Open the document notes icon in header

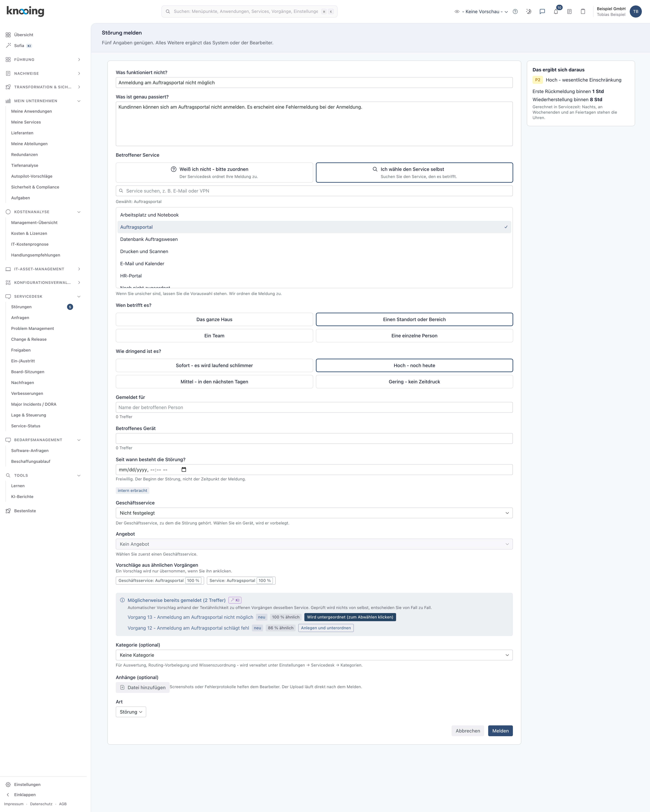coord(569,12)
